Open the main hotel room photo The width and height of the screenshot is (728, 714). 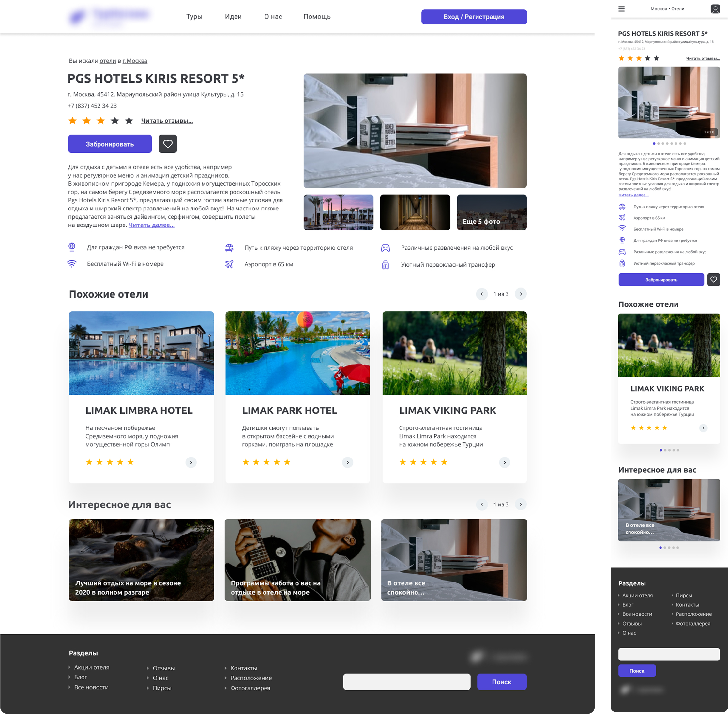click(x=415, y=131)
